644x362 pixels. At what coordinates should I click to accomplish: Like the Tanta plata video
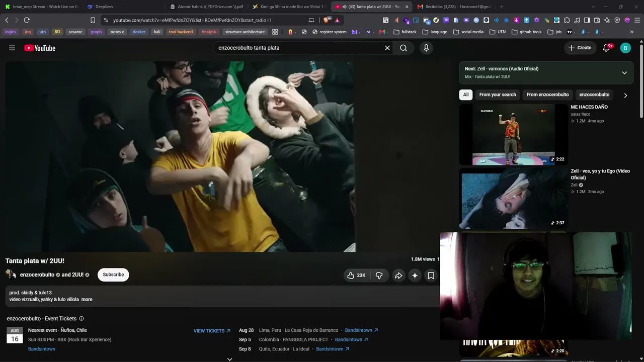pos(356,275)
